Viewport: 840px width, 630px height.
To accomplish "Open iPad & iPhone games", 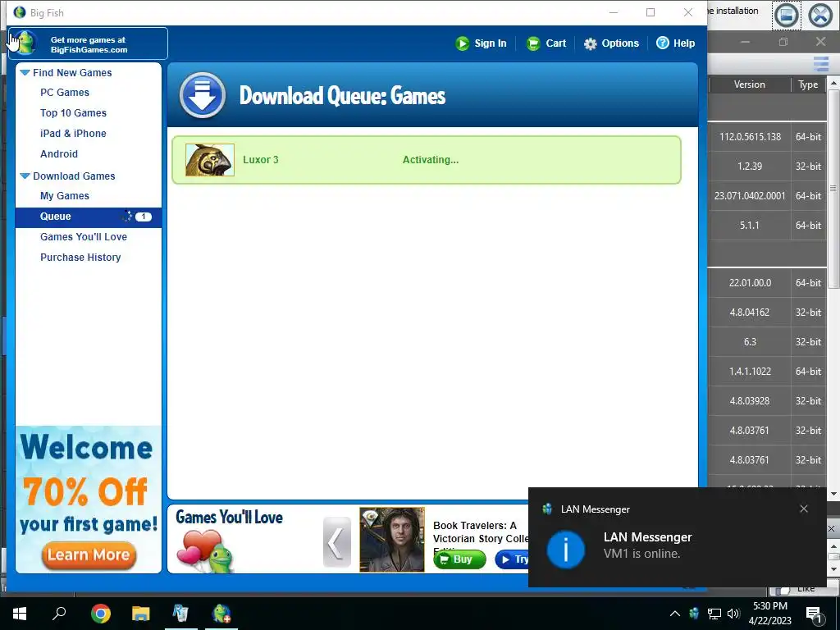I will point(73,134).
